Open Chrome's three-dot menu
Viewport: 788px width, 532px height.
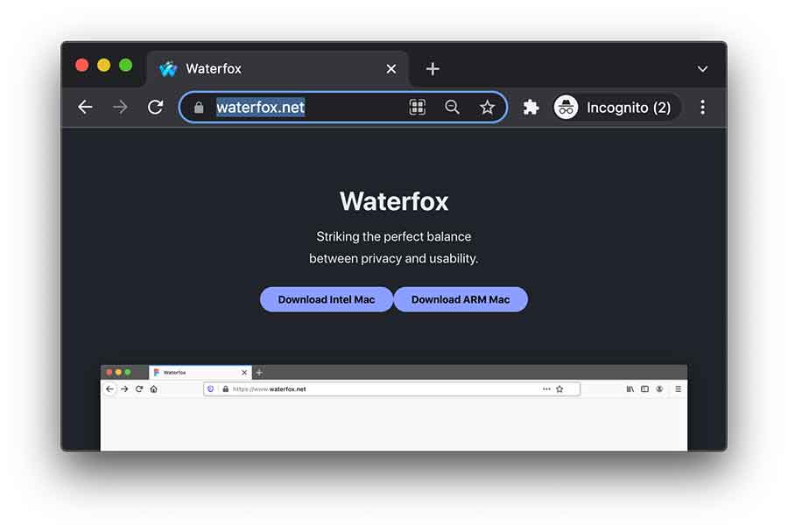click(x=702, y=107)
